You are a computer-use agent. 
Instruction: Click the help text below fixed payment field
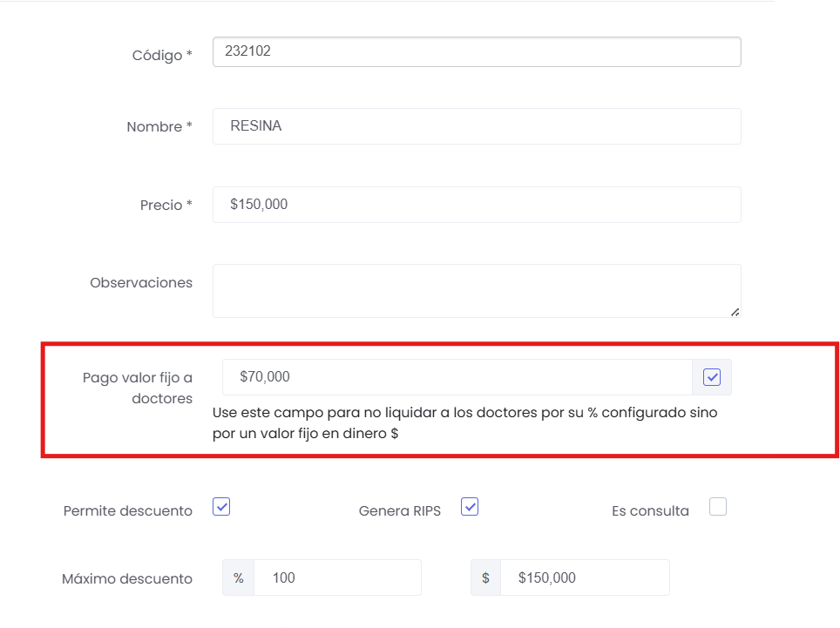pyautogui.click(x=464, y=422)
